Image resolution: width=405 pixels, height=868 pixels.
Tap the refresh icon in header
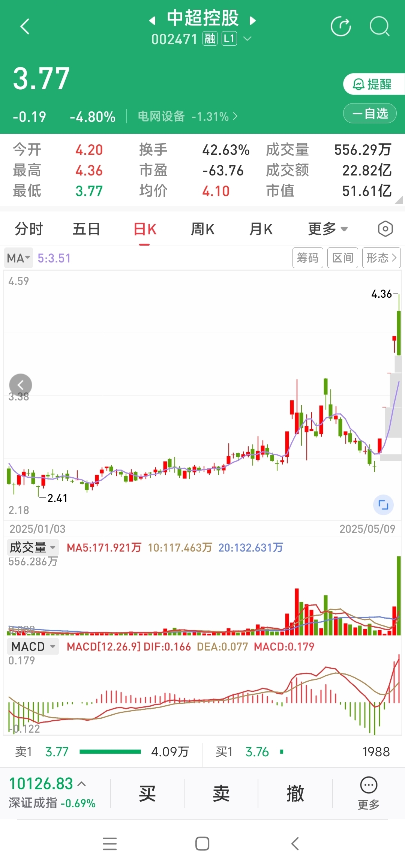341,27
